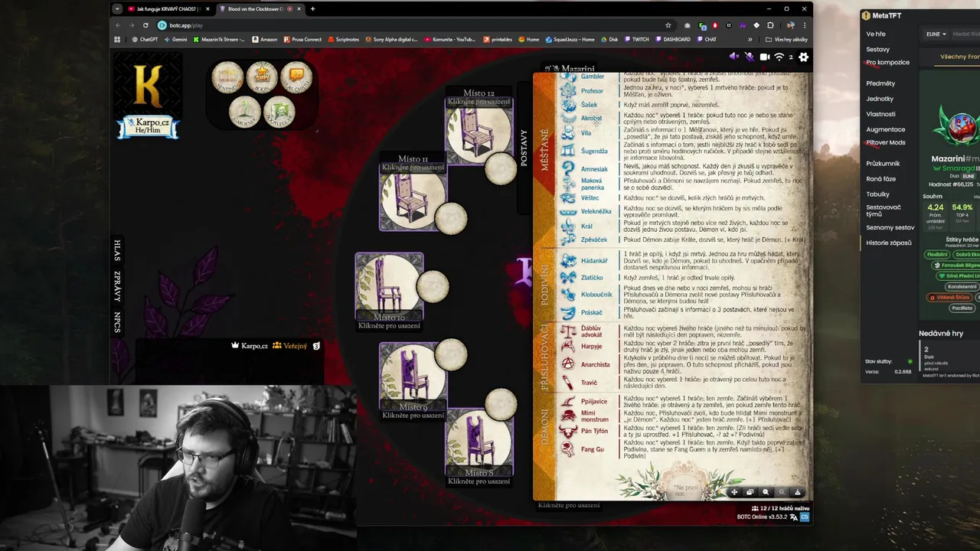
Task: Click the Šugendža character icon
Action: click(569, 151)
